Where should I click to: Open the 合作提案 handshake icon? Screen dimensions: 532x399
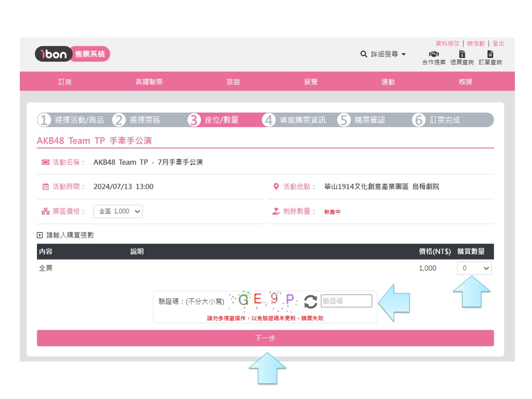[x=434, y=54]
